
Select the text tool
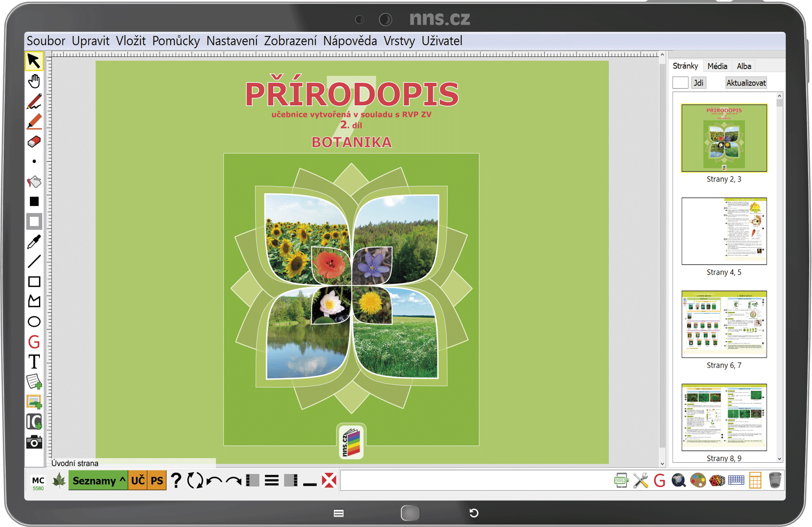click(34, 362)
